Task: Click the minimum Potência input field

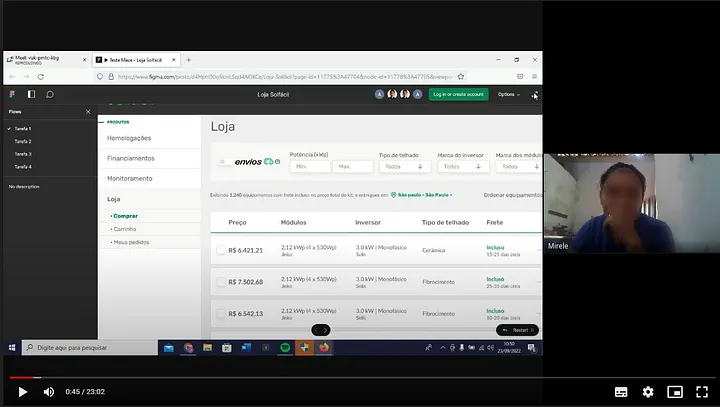Action: 309,167
